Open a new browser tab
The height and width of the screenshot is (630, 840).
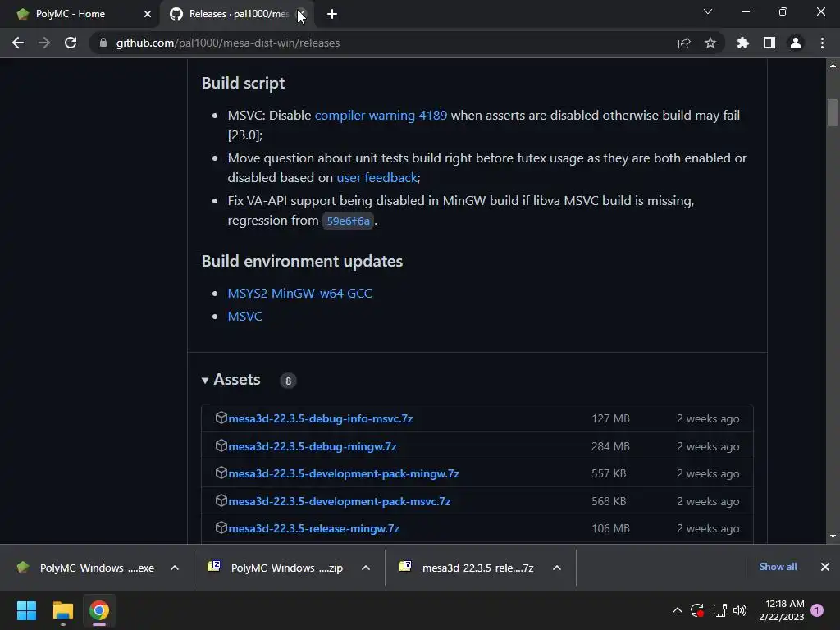tap(332, 14)
